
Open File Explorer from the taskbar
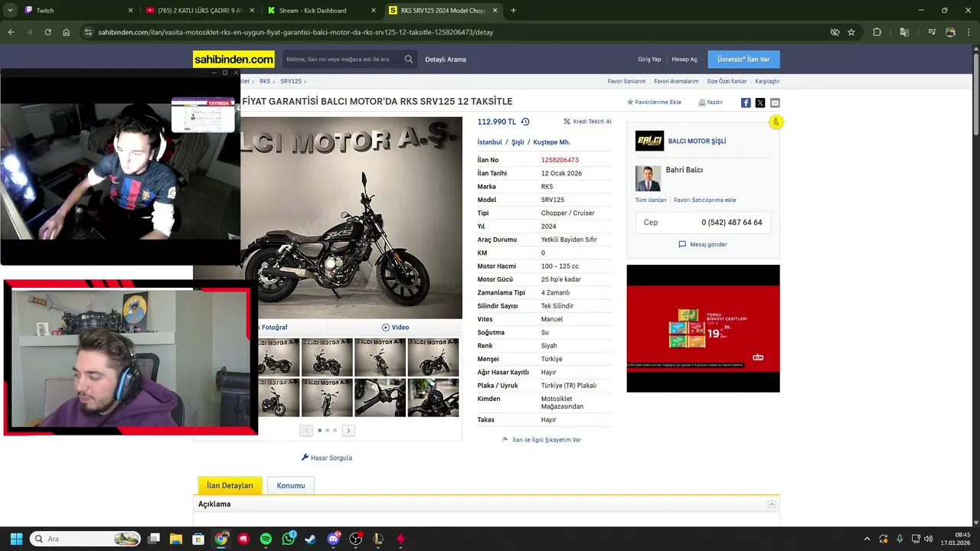click(176, 539)
